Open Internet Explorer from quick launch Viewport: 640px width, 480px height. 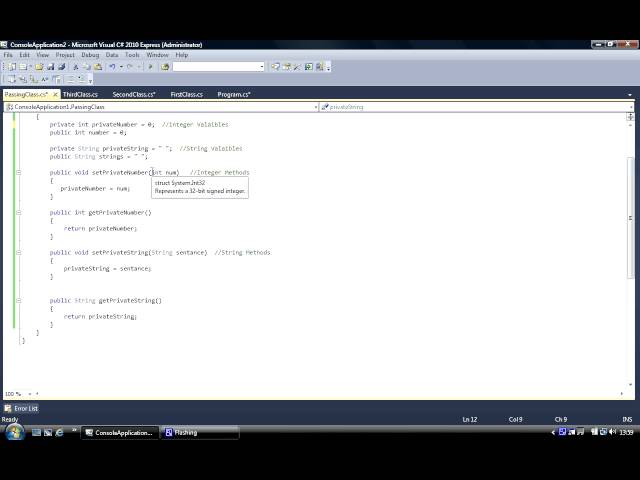point(59,432)
